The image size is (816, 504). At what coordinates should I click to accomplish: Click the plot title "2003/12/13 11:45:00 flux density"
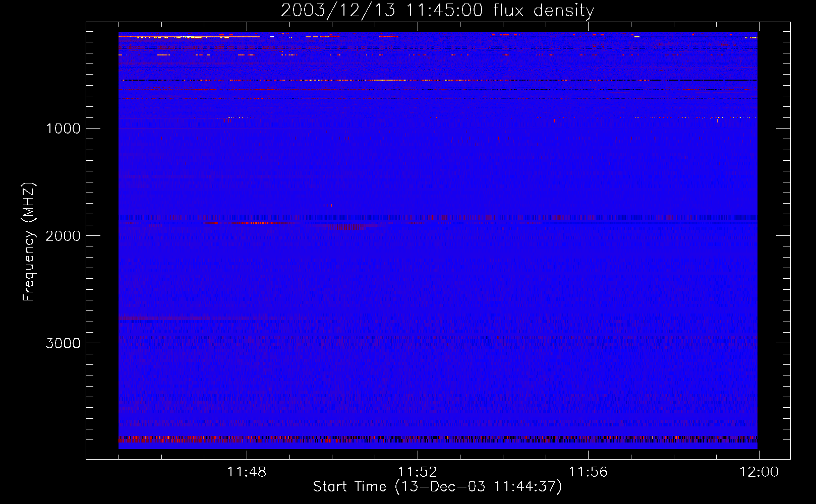click(437, 11)
